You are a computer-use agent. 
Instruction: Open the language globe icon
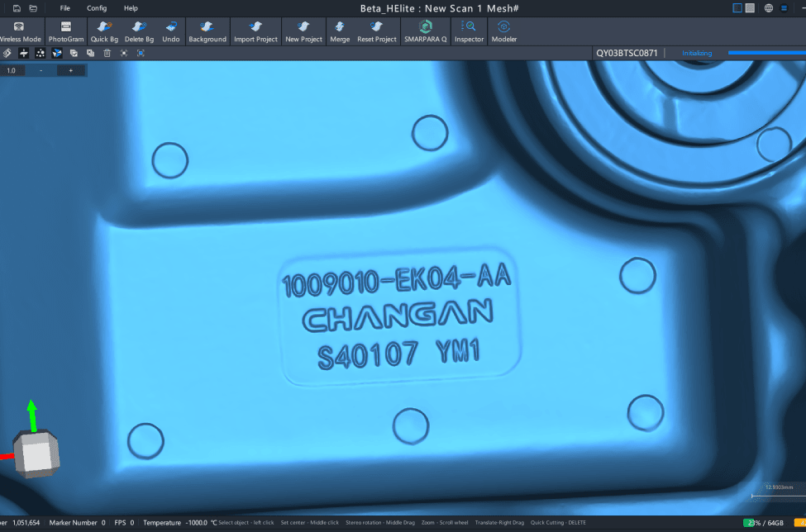click(769, 7)
